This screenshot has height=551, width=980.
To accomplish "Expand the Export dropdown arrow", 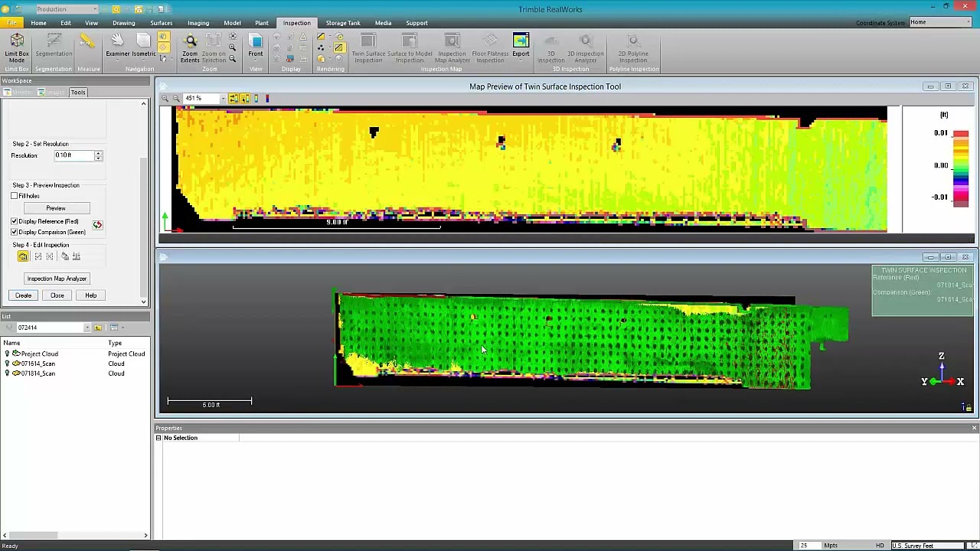I will pyautogui.click(x=521, y=60).
